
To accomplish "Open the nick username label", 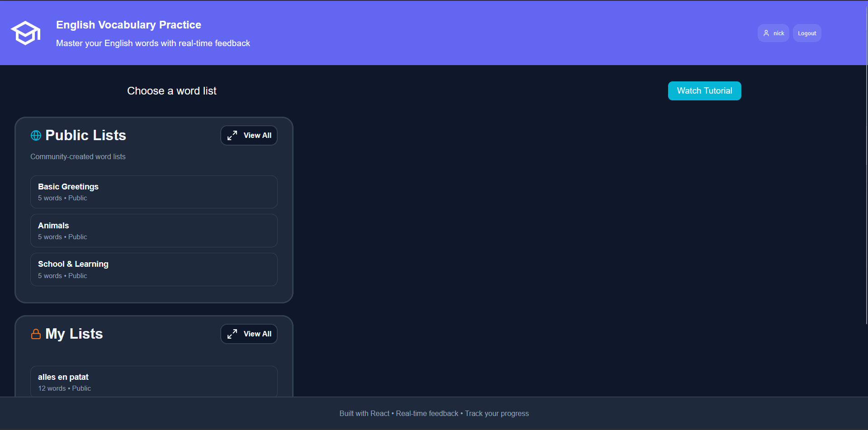I will 778,33.
